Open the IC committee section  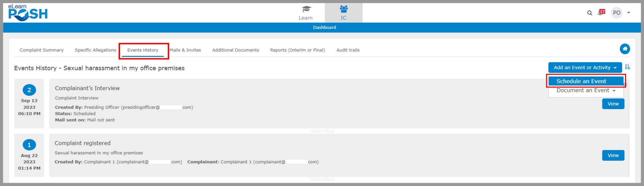click(343, 13)
